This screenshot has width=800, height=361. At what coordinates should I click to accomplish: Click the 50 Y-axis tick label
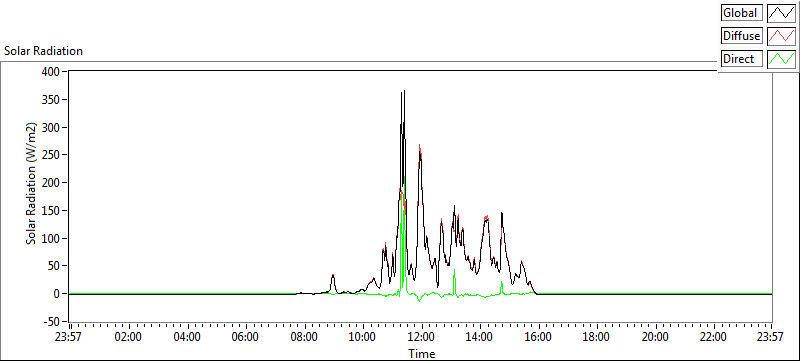(53, 266)
